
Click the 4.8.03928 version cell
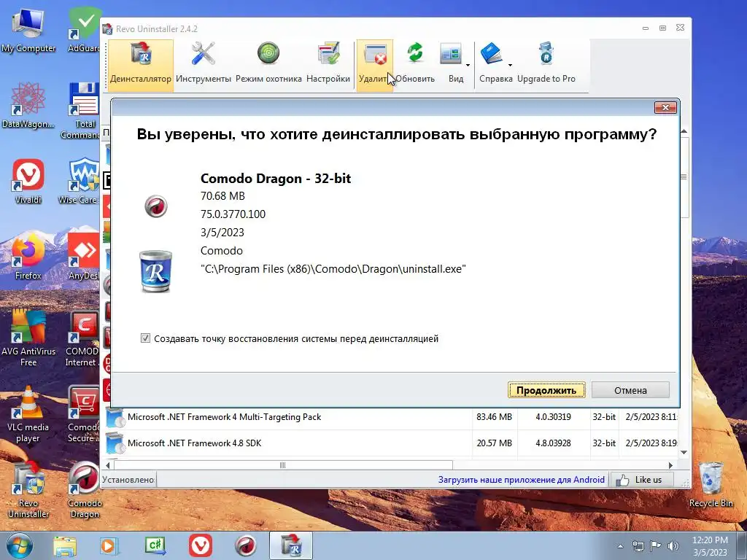click(x=553, y=443)
